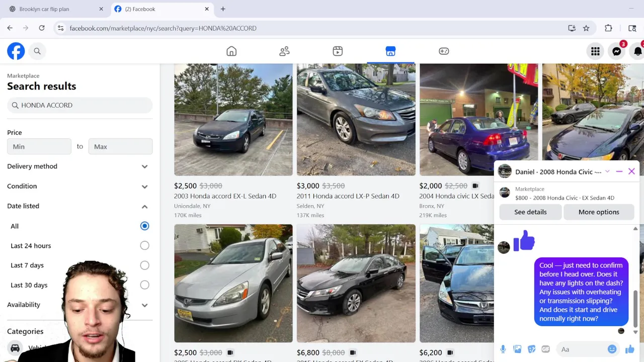
Task: Select Last 7 days radio button
Action: pyautogui.click(x=144, y=265)
